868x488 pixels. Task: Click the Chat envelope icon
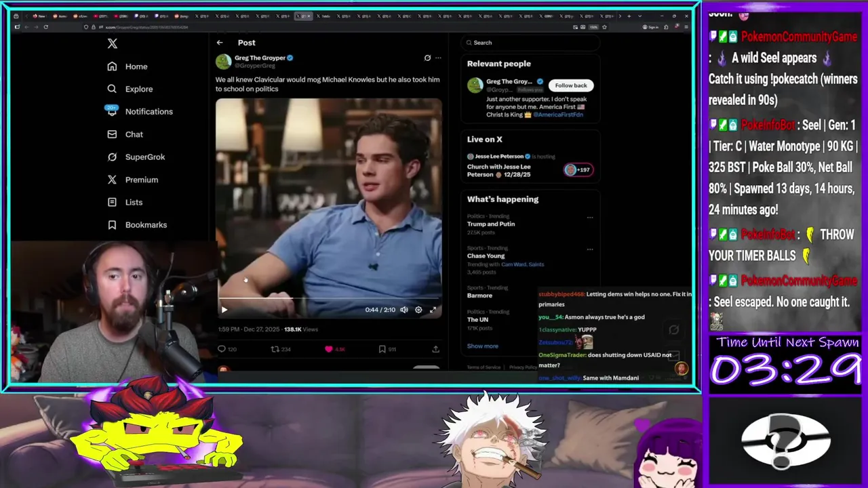click(x=112, y=134)
